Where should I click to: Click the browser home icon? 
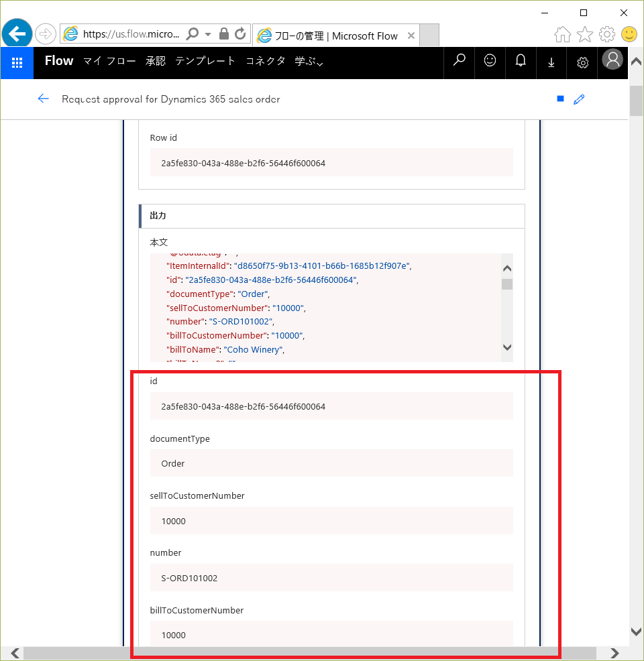pos(562,34)
